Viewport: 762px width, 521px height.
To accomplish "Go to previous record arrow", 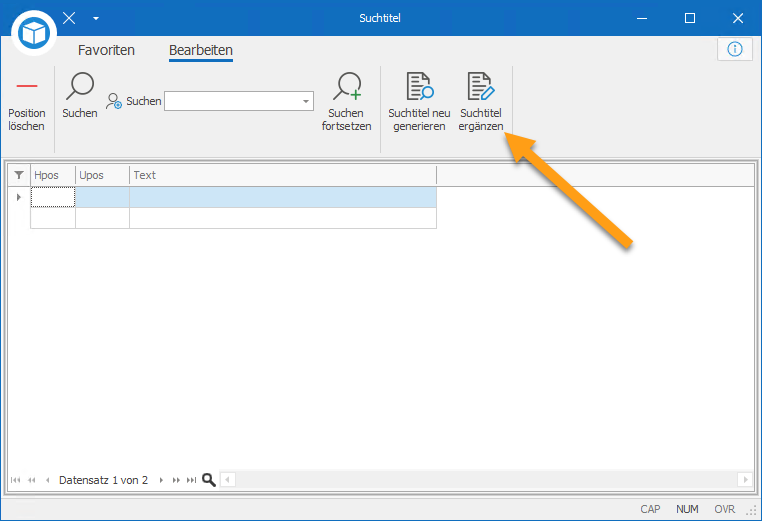I will 47,480.
